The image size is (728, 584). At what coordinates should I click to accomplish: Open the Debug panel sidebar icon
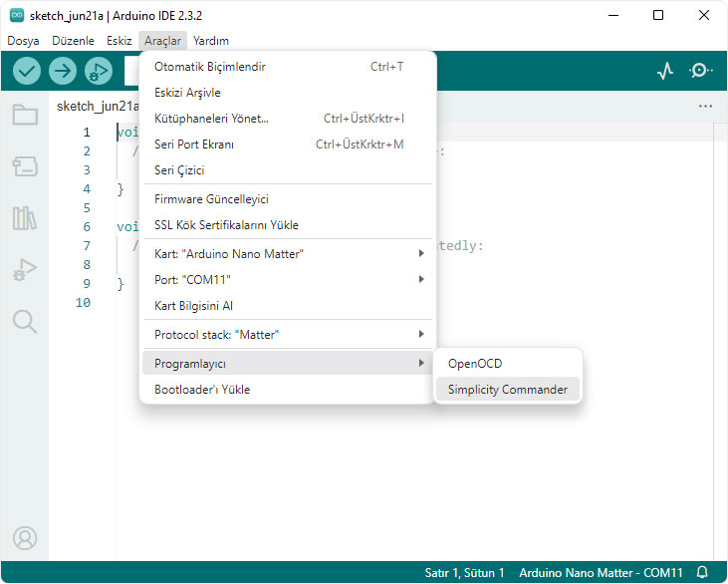tap(25, 269)
